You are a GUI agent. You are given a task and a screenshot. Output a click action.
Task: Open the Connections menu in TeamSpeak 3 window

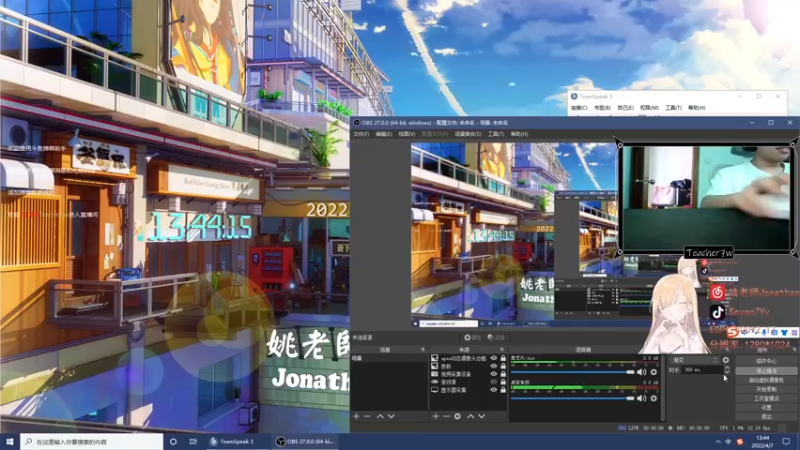point(579,108)
